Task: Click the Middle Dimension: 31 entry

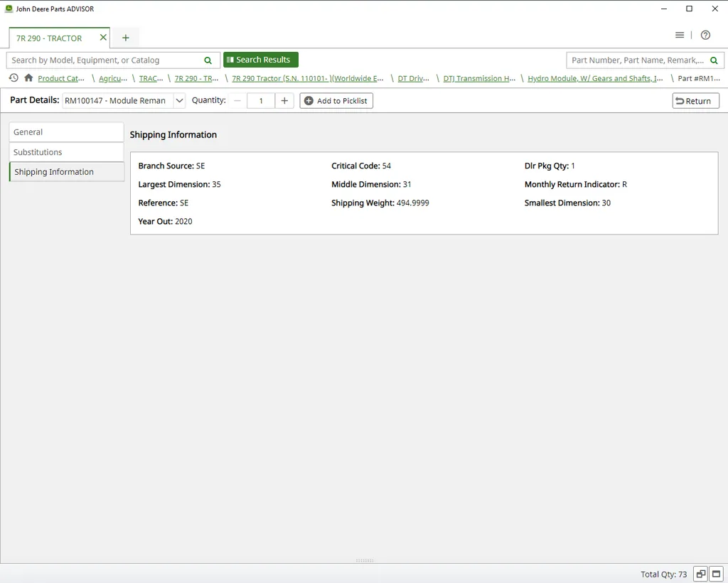Action: point(371,184)
